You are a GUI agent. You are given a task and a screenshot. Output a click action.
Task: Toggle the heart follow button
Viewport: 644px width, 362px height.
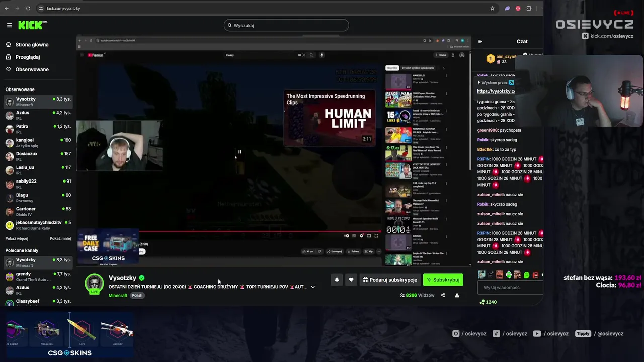351,280
